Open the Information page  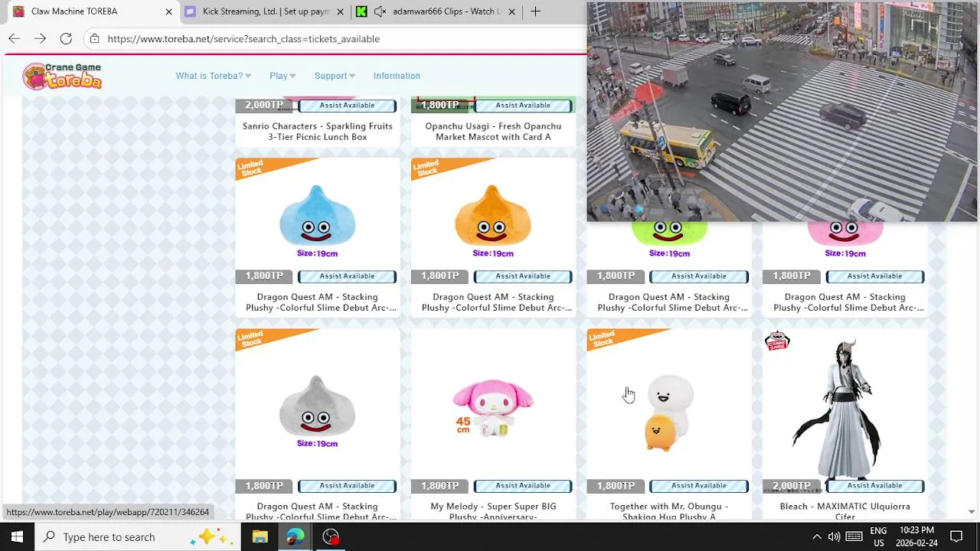397,76
